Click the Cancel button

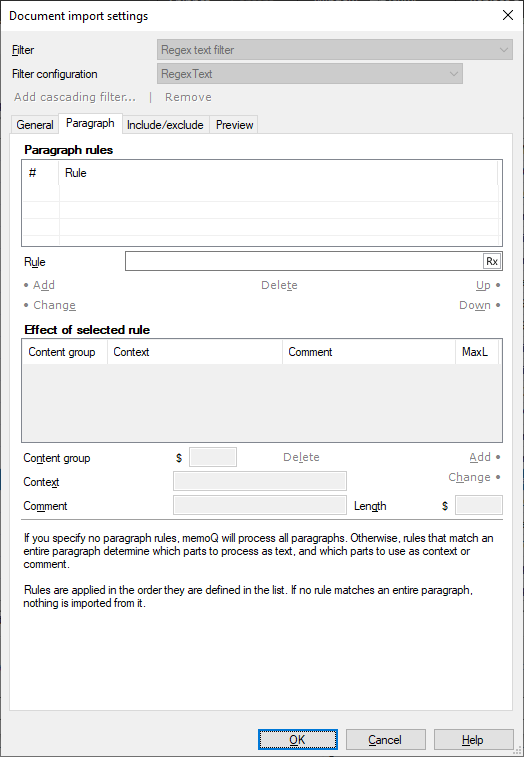click(x=385, y=740)
